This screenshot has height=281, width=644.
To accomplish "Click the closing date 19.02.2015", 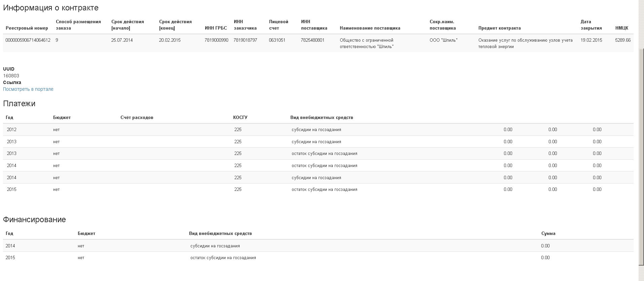I will click(591, 40).
